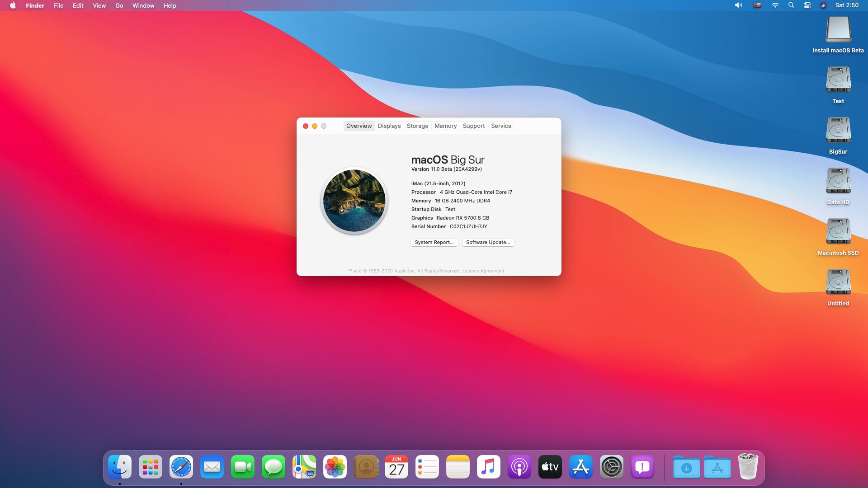868x488 pixels.
Task: Click the Big Sur wallpaper thumbnail
Action: pos(354,201)
